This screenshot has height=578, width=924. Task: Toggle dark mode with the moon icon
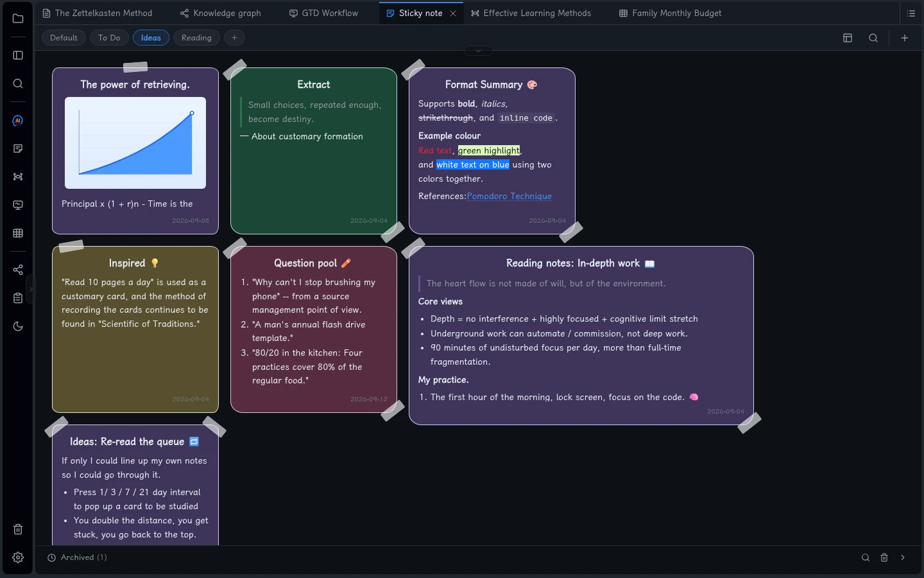(x=18, y=326)
